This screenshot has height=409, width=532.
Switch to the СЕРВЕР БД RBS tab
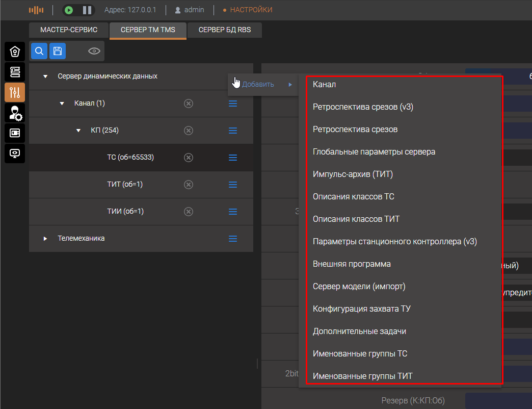(224, 30)
